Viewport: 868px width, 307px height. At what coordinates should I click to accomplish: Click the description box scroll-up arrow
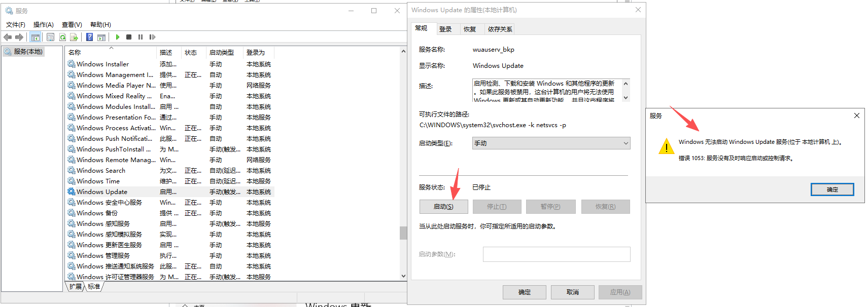(x=626, y=83)
